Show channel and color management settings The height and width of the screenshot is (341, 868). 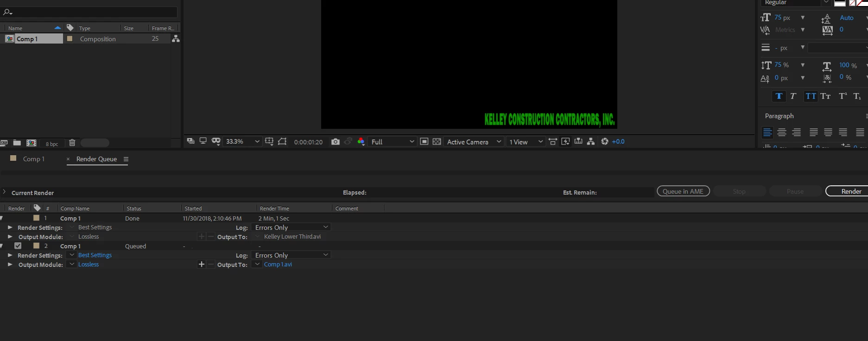coord(361,141)
